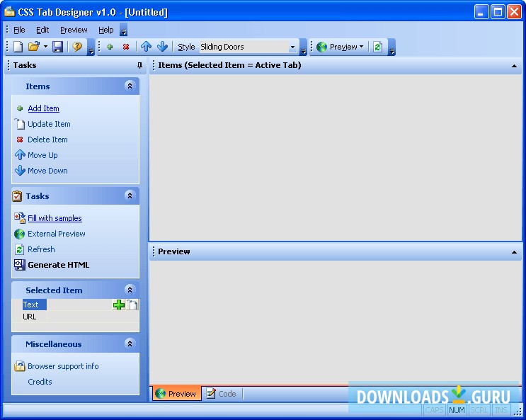Collapse the Items panel header arrow

(x=514, y=66)
